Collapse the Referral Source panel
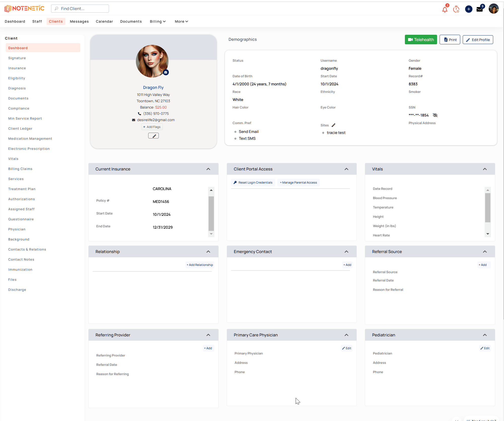 click(x=485, y=252)
